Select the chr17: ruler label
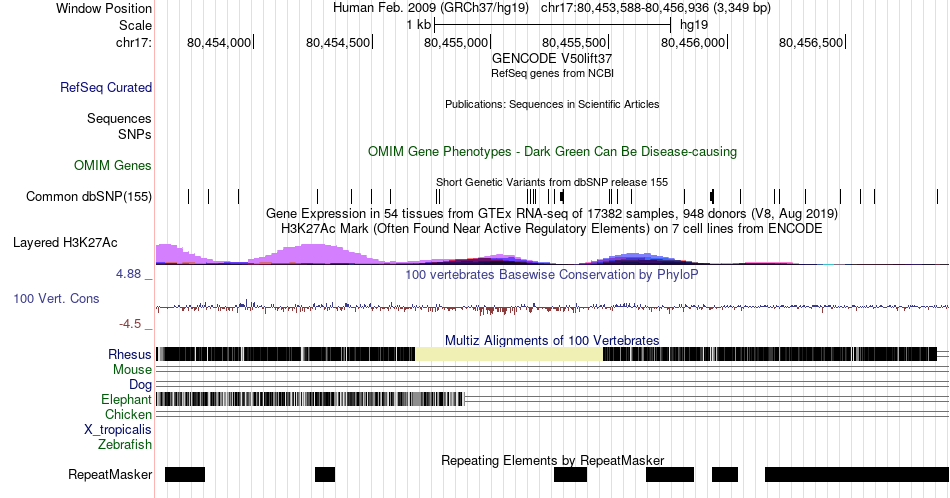This screenshot has width=950, height=498. pyautogui.click(x=133, y=43)
